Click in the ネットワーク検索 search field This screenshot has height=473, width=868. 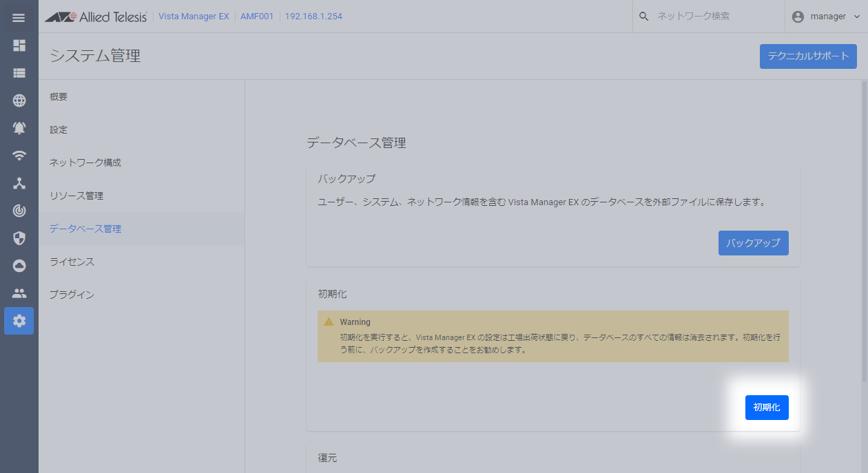710,17
